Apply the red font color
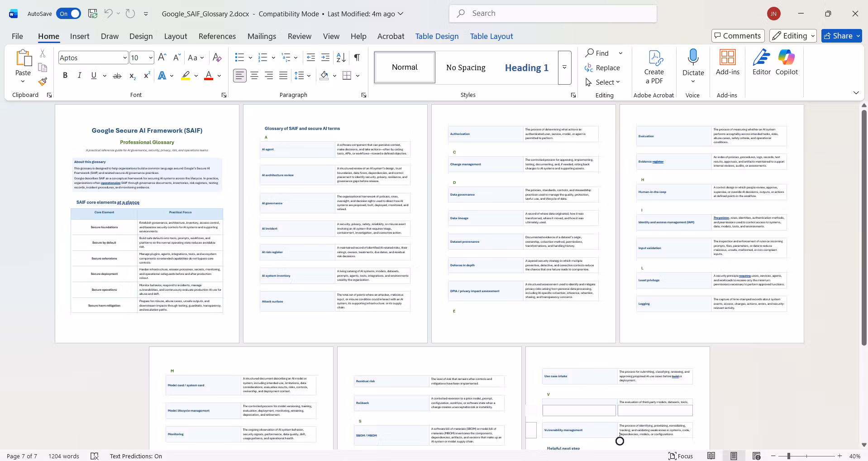Image resolution: width=868 pixels, height=461 pixels. point(209,76)
